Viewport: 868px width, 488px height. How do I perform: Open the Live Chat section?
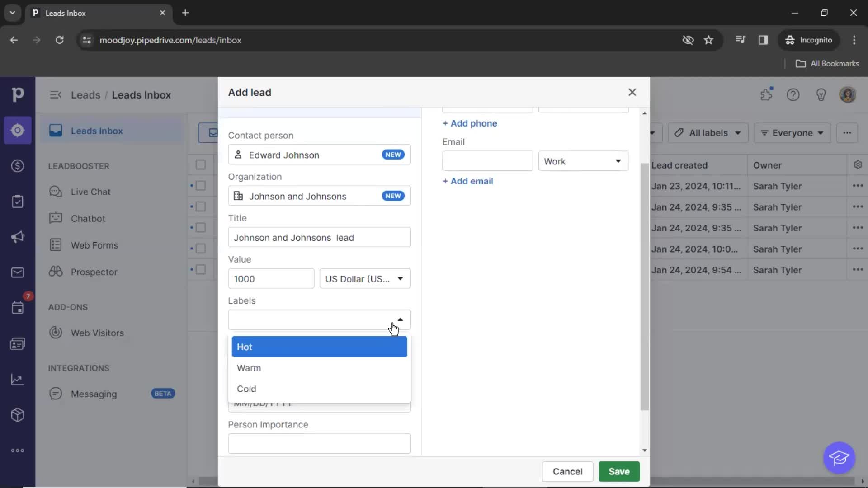click(x=90, y=191)
